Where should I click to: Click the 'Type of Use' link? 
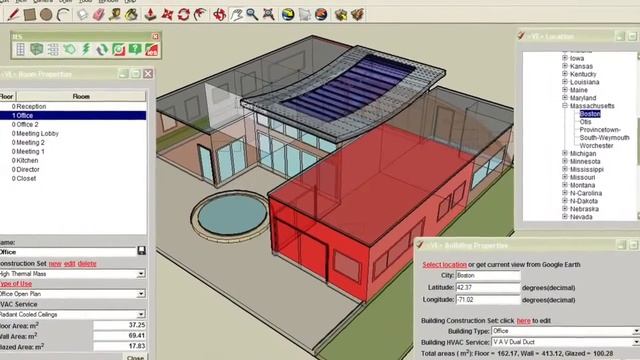[x=16, y=284]
